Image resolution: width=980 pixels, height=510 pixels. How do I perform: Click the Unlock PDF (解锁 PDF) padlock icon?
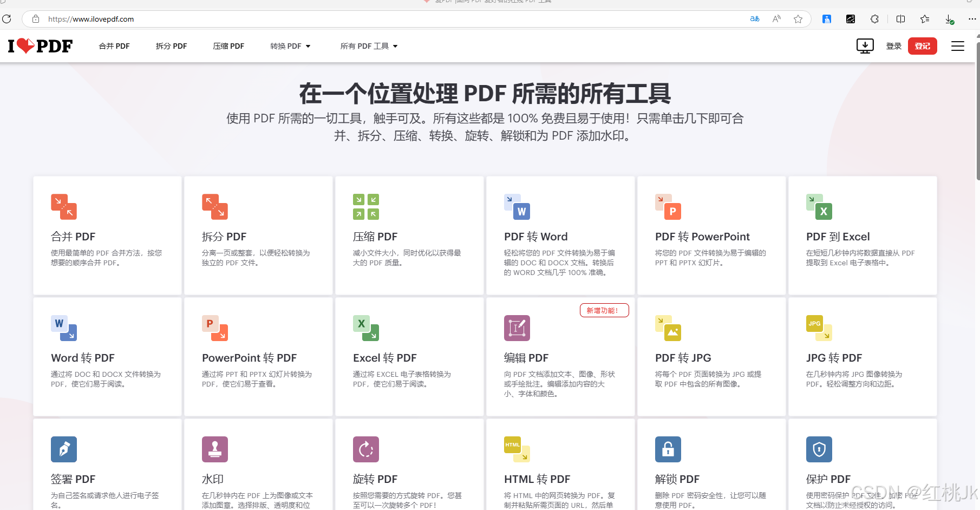[668, 449]
